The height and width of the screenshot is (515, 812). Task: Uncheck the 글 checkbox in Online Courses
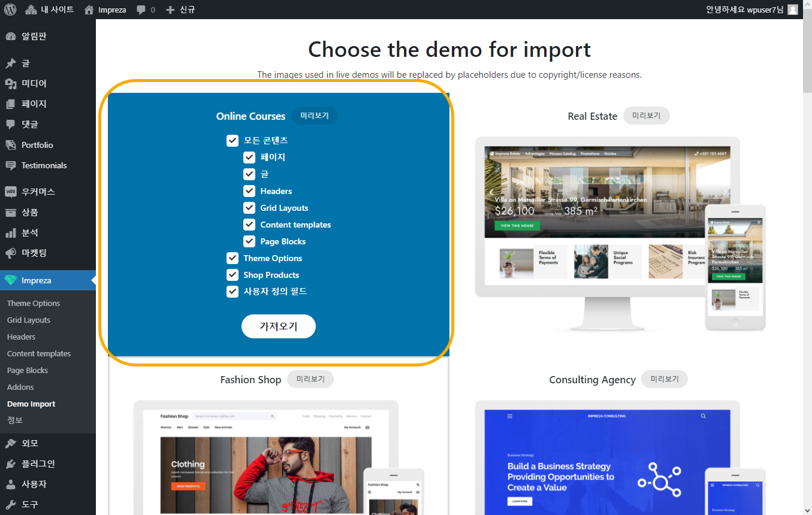(x=249, y=174)
